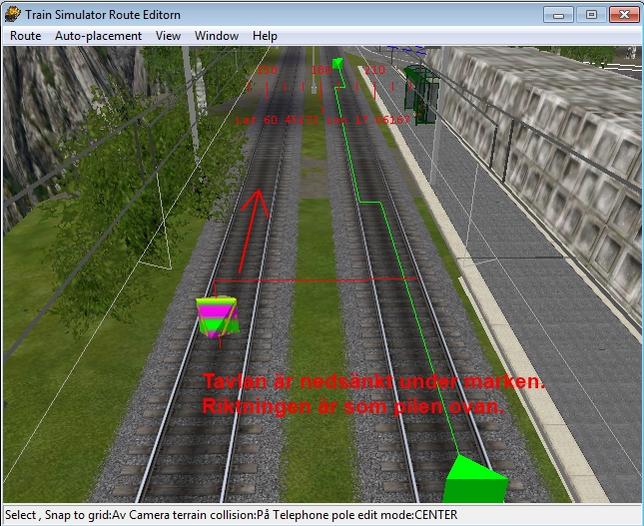
Task: Open the View menu
Action: tap(168, 36)
